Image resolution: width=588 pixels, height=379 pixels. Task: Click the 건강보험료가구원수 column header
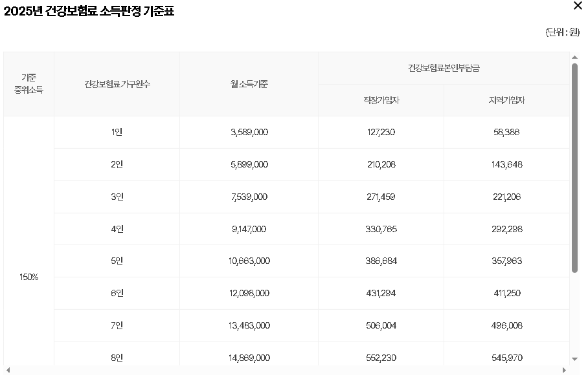point(117,84)
